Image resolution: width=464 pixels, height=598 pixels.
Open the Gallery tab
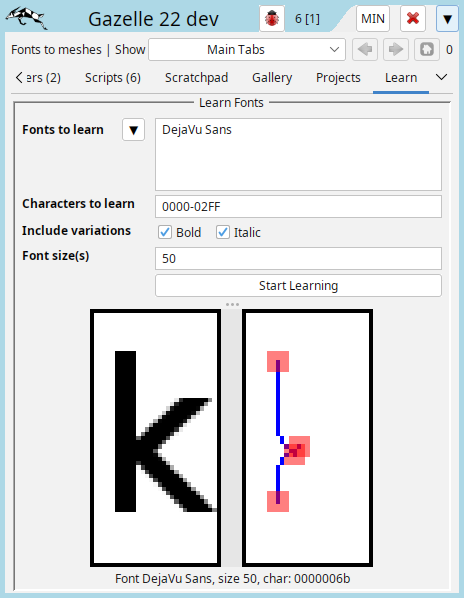[x=272, y=77]
